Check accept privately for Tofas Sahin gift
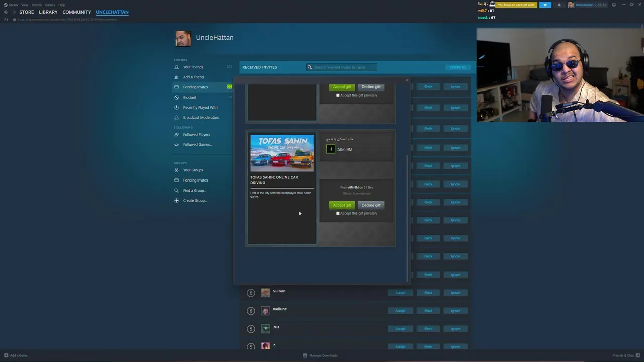This screenshot has width=644, height=362. coord(338,213)
